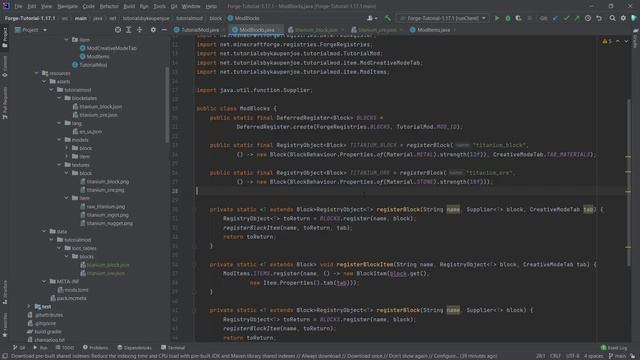Hide the Project panel with minus icon

(164, 30)
